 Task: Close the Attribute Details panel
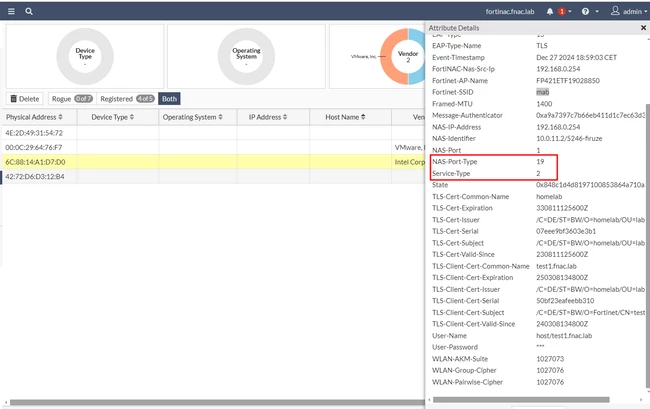tap(643, 28)
